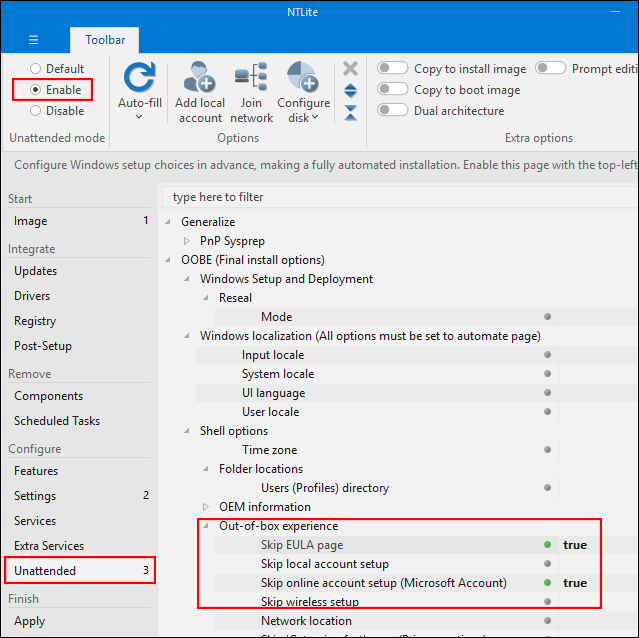Open the Unattended page in sidebar
The height and width of the screenshot is (638, 639).
(45, 571)
